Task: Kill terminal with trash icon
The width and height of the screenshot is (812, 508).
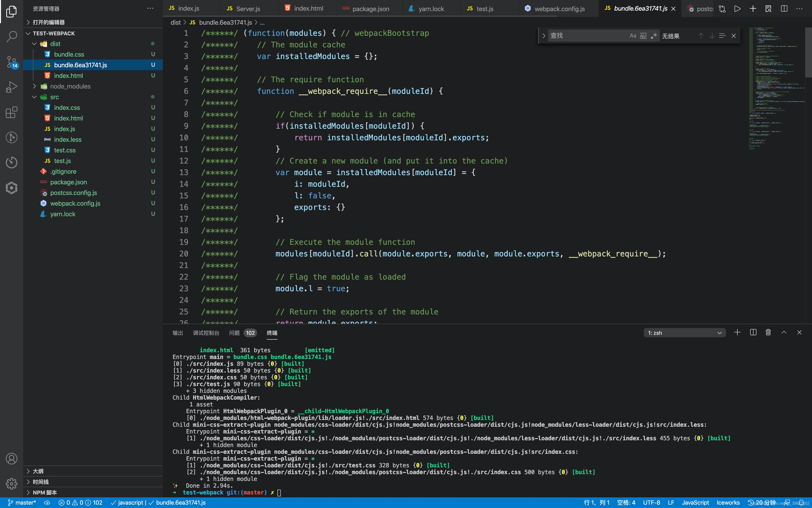Action: [x=768, y=332]
